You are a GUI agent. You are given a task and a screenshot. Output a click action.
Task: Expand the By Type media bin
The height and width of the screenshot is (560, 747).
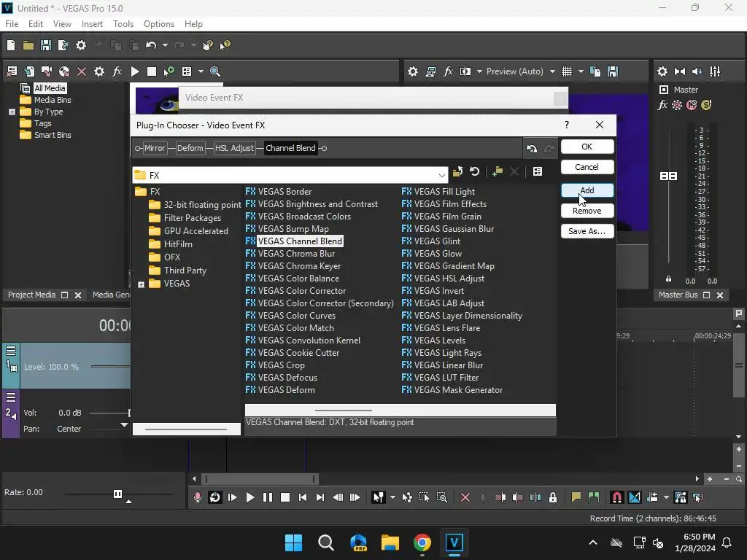pos(12,112)
